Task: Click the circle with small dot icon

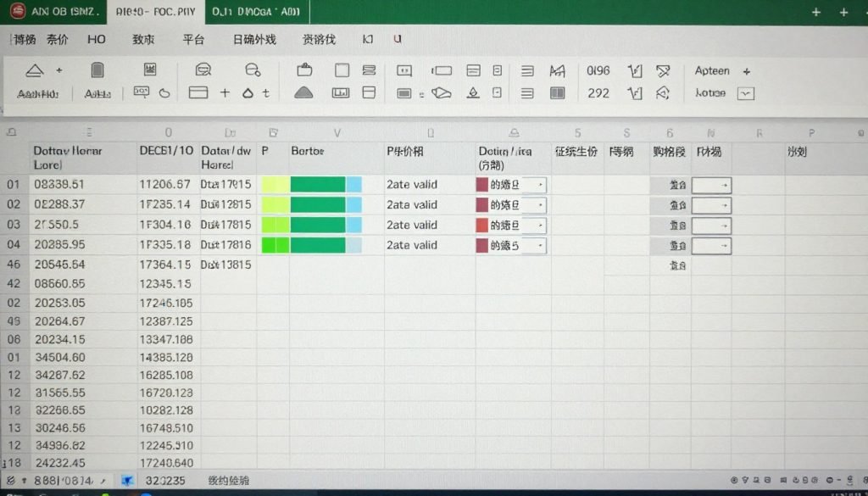Action: (x=253, y=70)
